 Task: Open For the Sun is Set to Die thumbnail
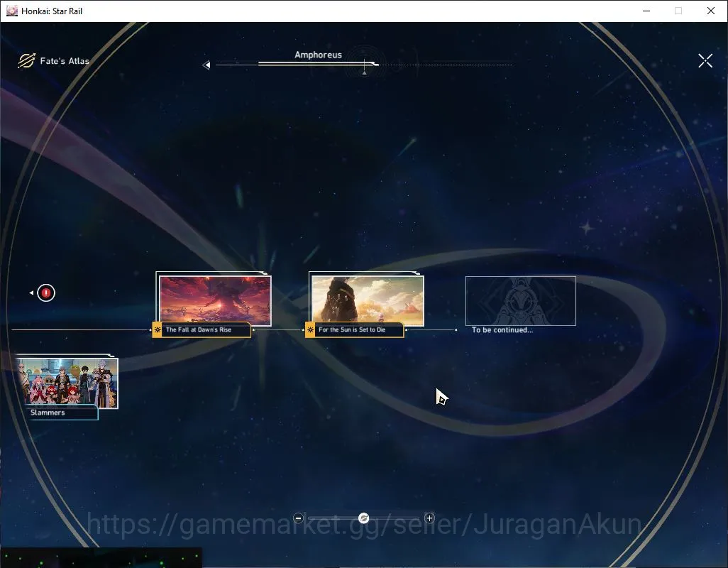coord(368,300)
